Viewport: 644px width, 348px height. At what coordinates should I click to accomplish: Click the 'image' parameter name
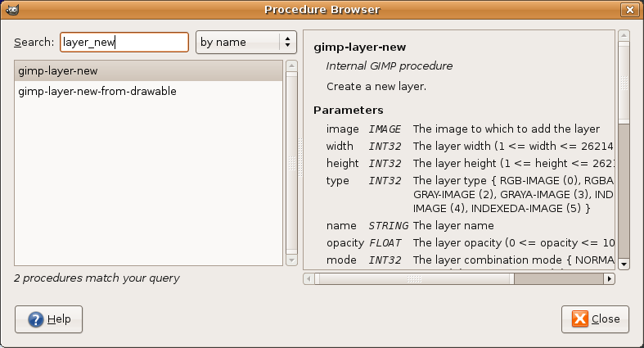[x=343, y=129]
